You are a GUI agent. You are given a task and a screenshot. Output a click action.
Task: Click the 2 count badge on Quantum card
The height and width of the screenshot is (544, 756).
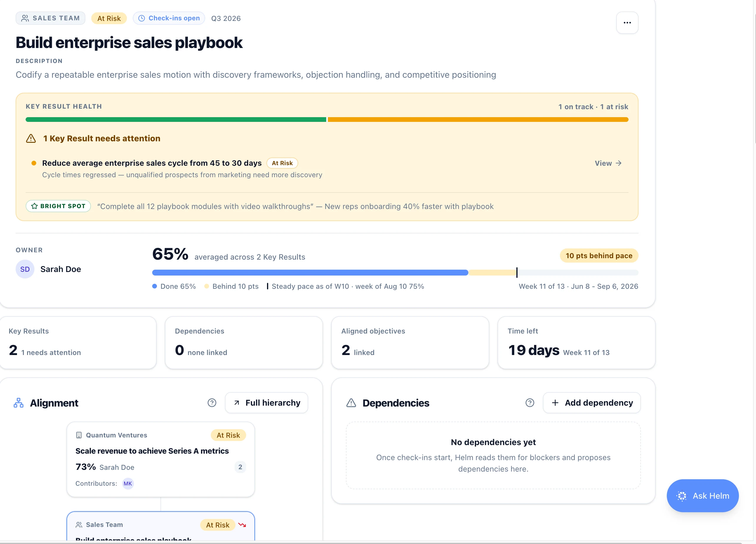tap(240, 467)
